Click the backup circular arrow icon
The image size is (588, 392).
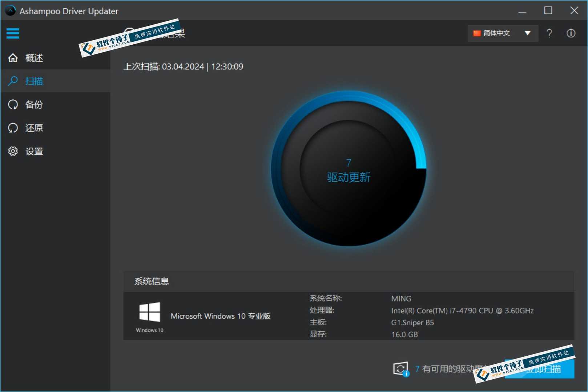[x=13, y=105]
